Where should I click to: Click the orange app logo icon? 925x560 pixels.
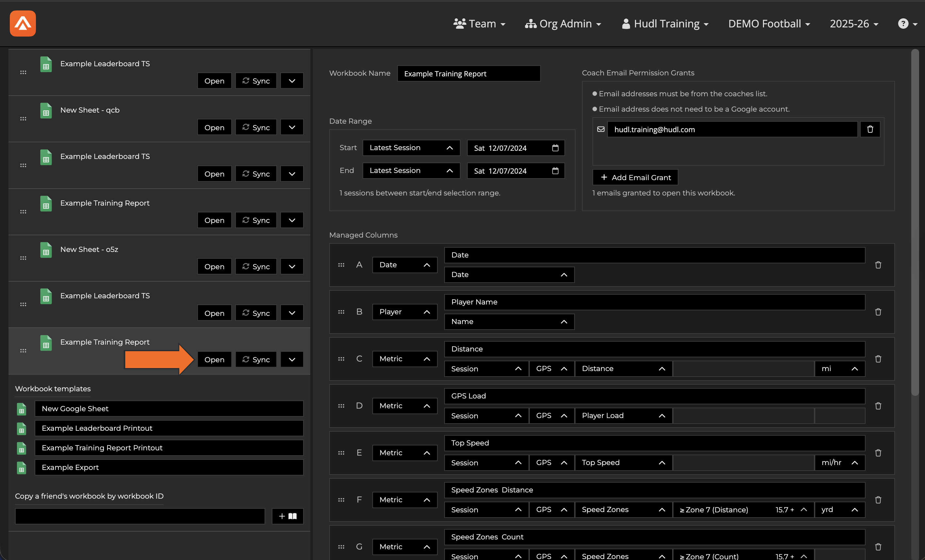pos(23,23)
